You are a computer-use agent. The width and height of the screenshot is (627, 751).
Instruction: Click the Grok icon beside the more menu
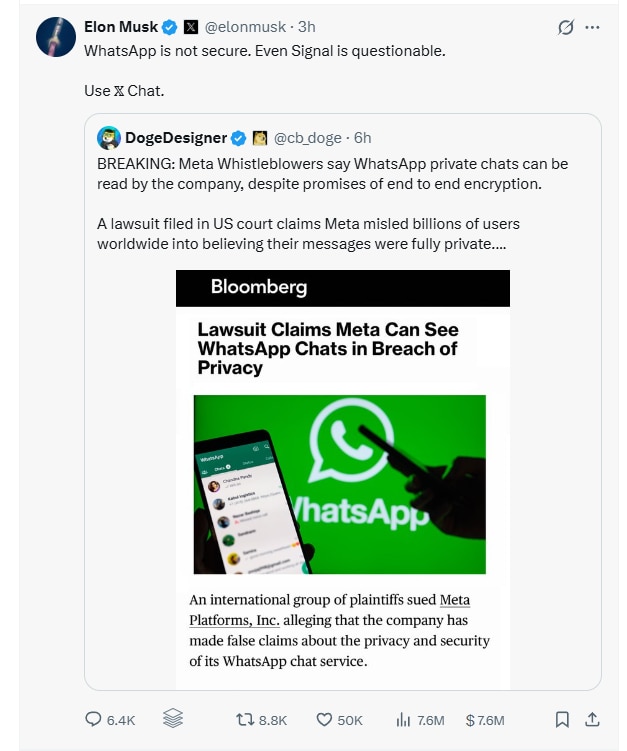(x=567, y=28)
